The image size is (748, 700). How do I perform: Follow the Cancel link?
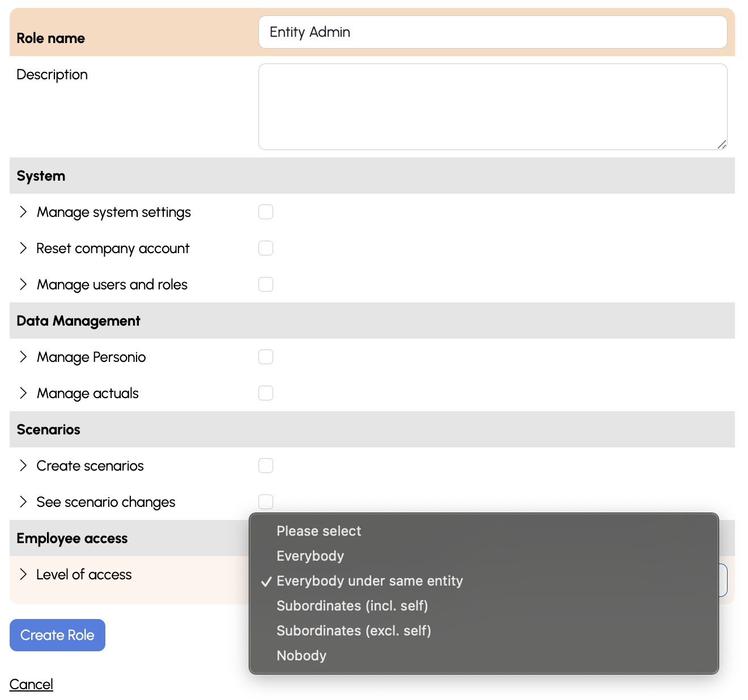pyautogui.click(x=31, y=684)
